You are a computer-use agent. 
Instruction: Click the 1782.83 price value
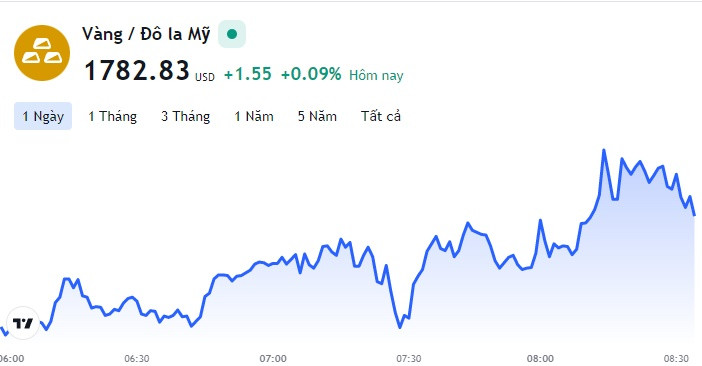click(137, 71)
